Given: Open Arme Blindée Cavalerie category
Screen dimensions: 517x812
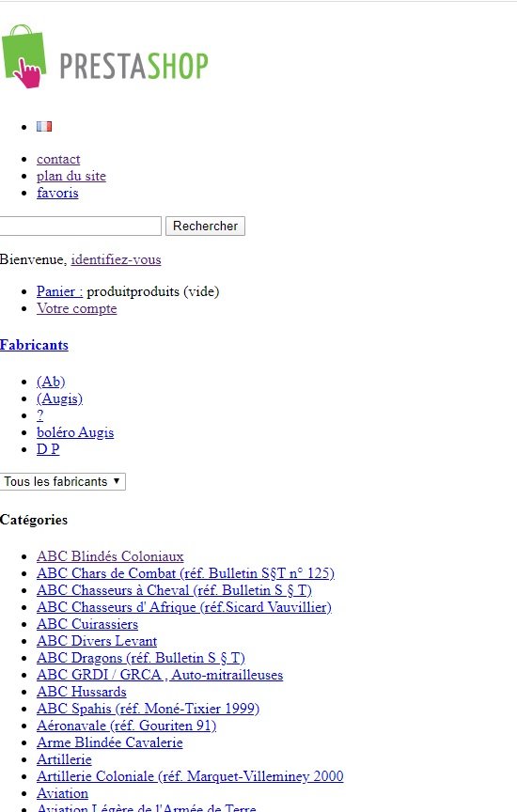Looking at the screenshot, I should pos(110,742).
